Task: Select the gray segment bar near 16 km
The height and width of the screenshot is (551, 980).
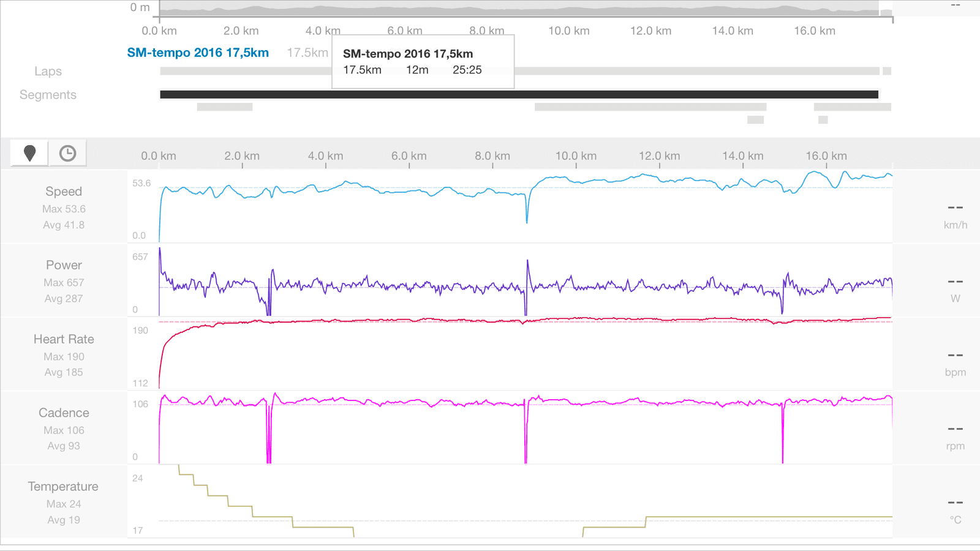Action: click(x=852, y=107)
